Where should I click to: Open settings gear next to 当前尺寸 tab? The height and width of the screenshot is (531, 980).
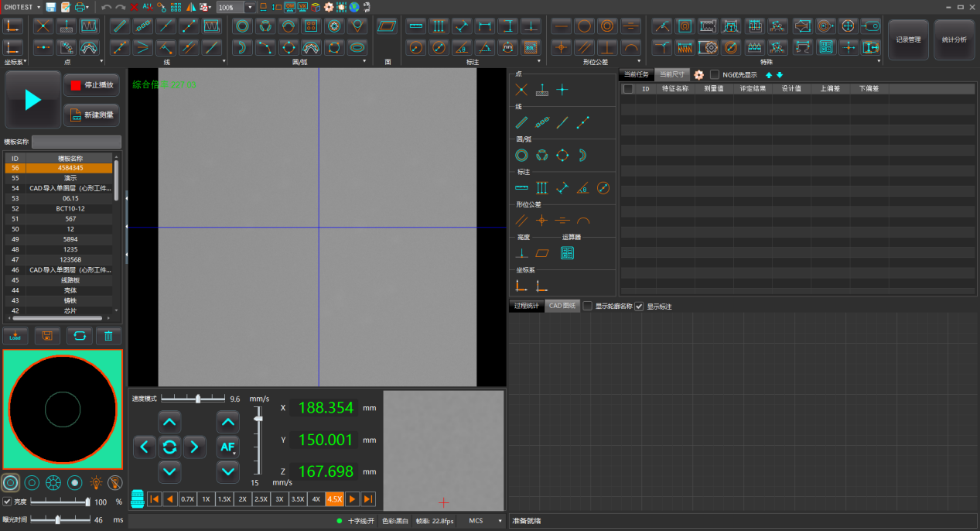click(698, 75)
